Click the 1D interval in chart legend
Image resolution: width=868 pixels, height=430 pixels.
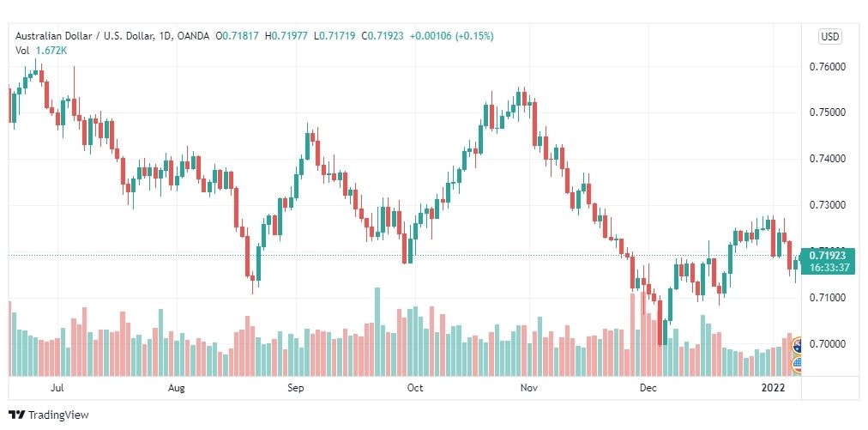click(166, 36)
